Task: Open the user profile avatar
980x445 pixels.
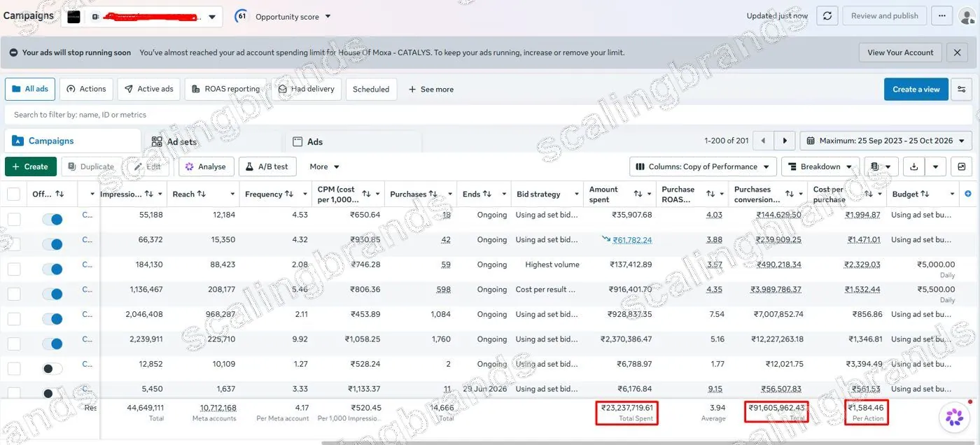Action: (968, 15)
